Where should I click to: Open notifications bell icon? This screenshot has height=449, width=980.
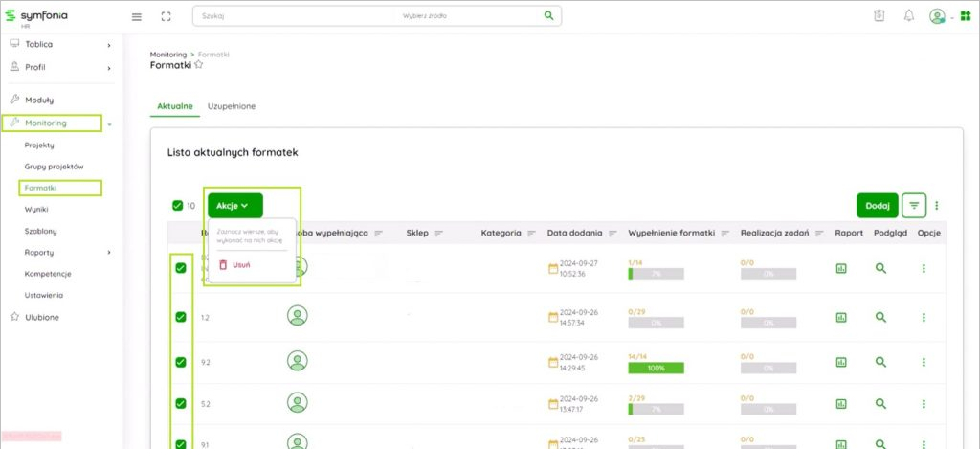pos(908,16)
